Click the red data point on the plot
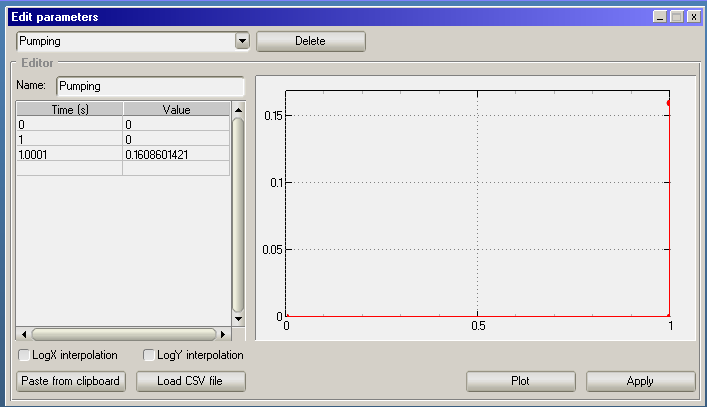Image resolution: width=707 pixels, height=407 pixels. click(x=669, y=102)
